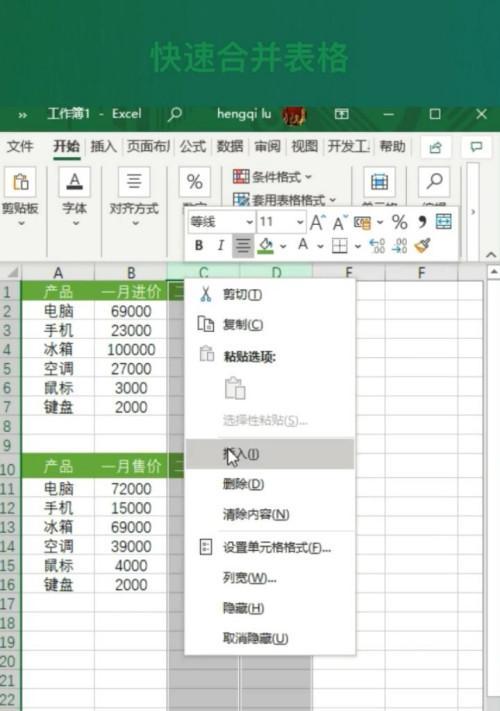Toggle Bold in the mini toolbar
500x711 pixels.
[x=199, y=245]
